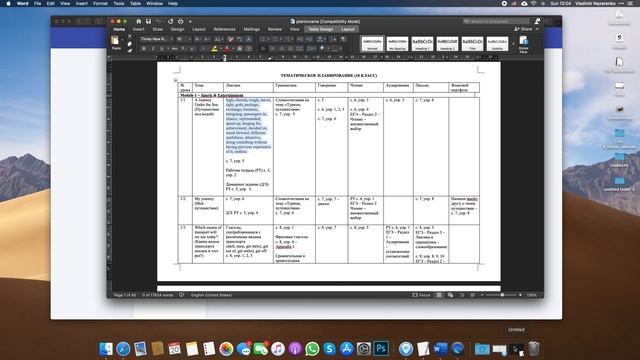The height and width of the screenshot is (360, 640).
Task: Click the Decrease Indent icon
Action: (299, 39)
